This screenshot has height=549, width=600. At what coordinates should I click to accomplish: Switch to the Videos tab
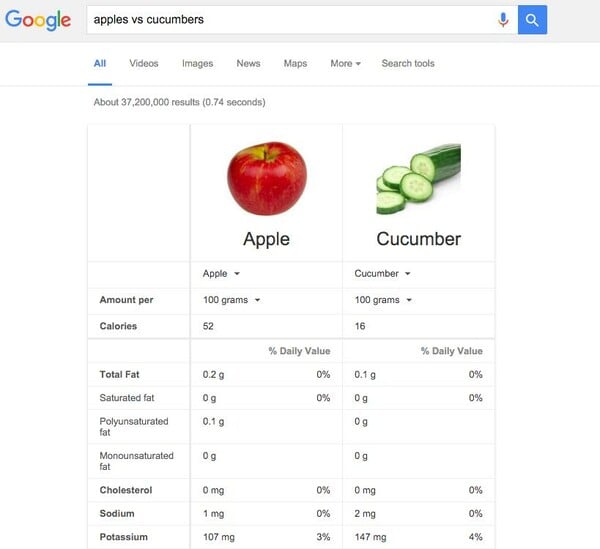coord(144,64)
